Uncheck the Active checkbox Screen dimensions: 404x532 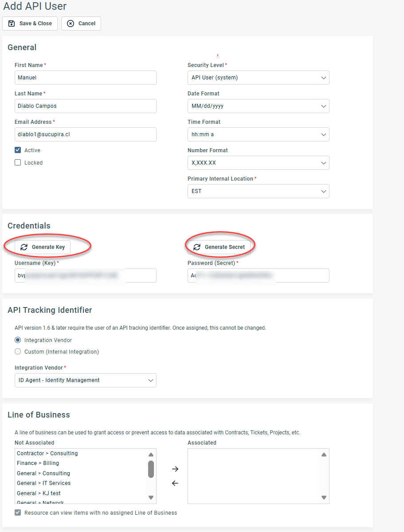(x=18, y=150)
